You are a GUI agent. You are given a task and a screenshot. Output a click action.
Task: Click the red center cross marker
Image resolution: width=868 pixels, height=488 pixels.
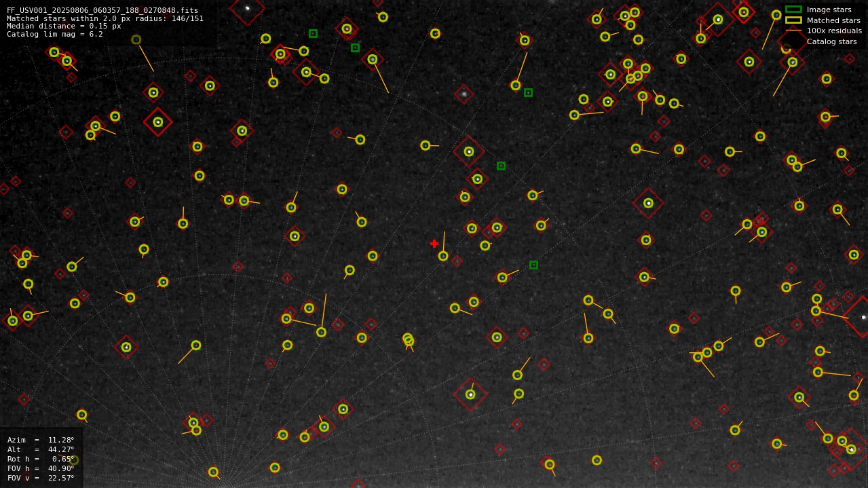pyautogui.click(x=434, y=244)
